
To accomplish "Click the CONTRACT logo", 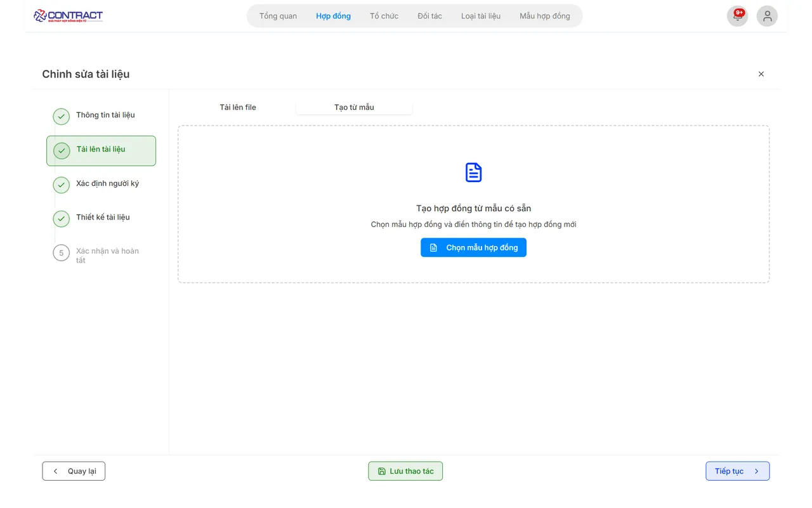I will [x=69, y=16].
